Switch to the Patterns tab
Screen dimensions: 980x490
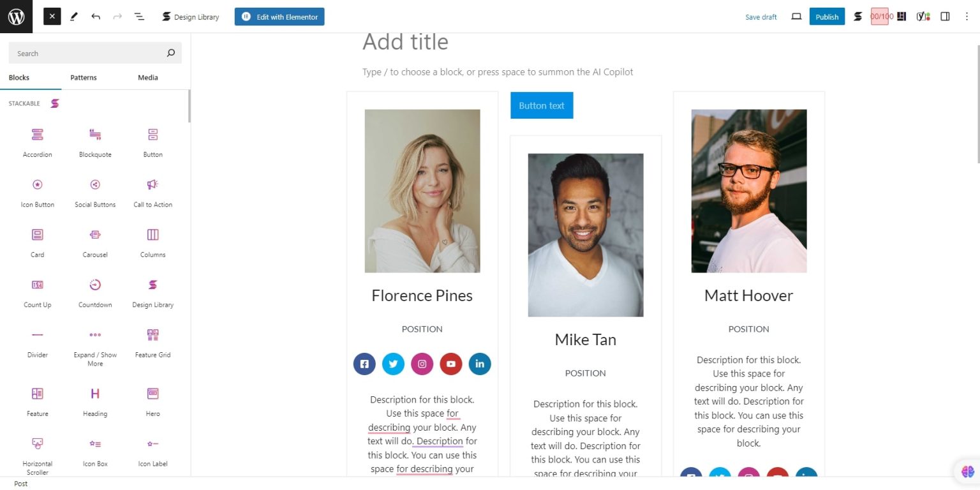coord(83,77)
